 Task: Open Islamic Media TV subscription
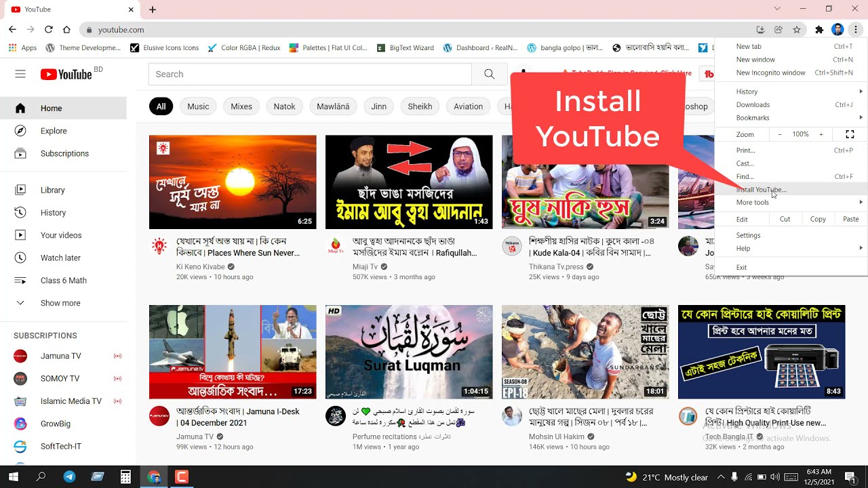click(x=63, y=401)
